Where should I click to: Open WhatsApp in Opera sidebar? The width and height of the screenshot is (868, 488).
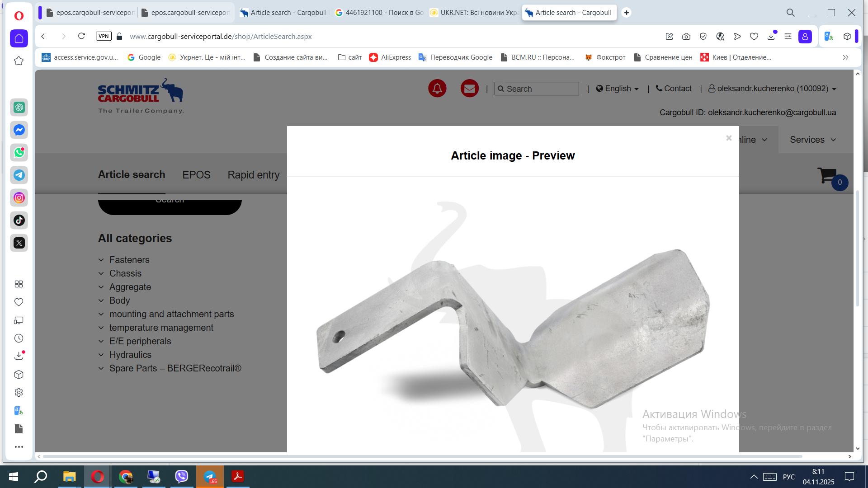pyautogui.click(x=19, y=153)
